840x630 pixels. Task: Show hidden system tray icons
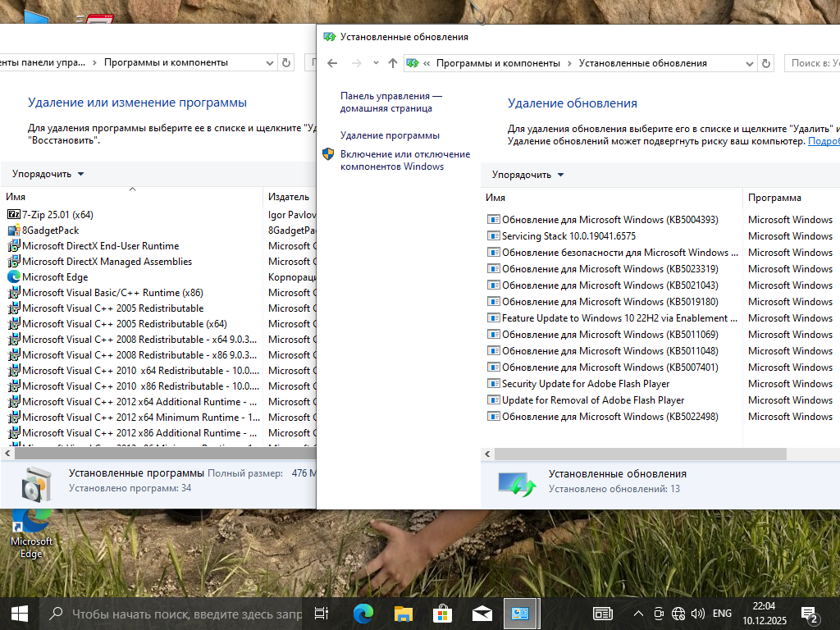click(638, 613)
